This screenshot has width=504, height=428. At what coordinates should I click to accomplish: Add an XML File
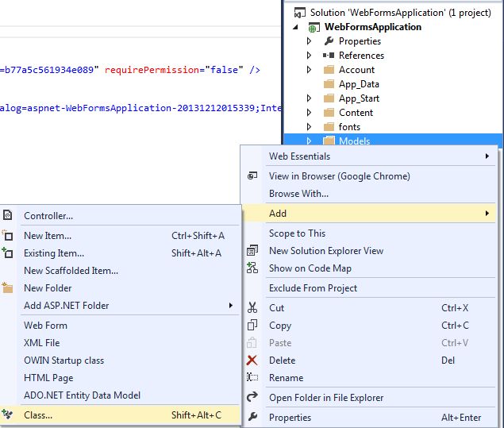point(121,343)
